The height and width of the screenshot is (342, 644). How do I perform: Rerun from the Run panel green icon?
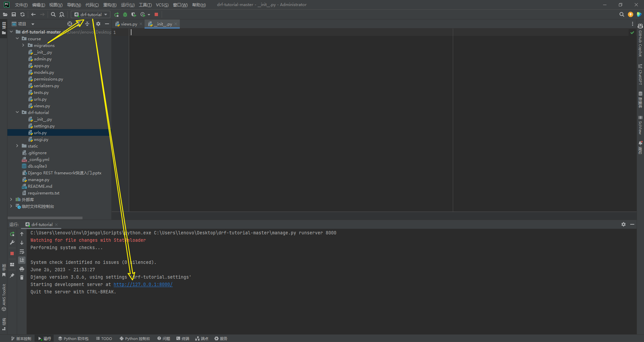click(x=12, y=234)
